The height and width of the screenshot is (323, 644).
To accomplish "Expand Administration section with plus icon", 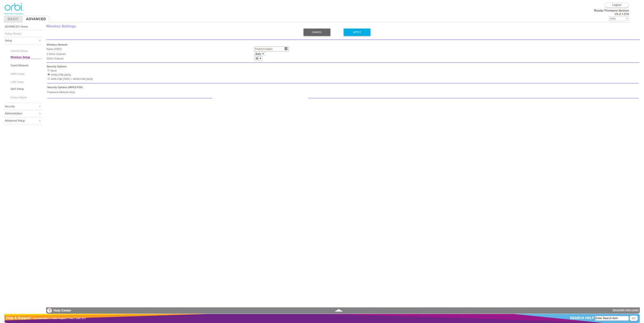I will 40,113.
